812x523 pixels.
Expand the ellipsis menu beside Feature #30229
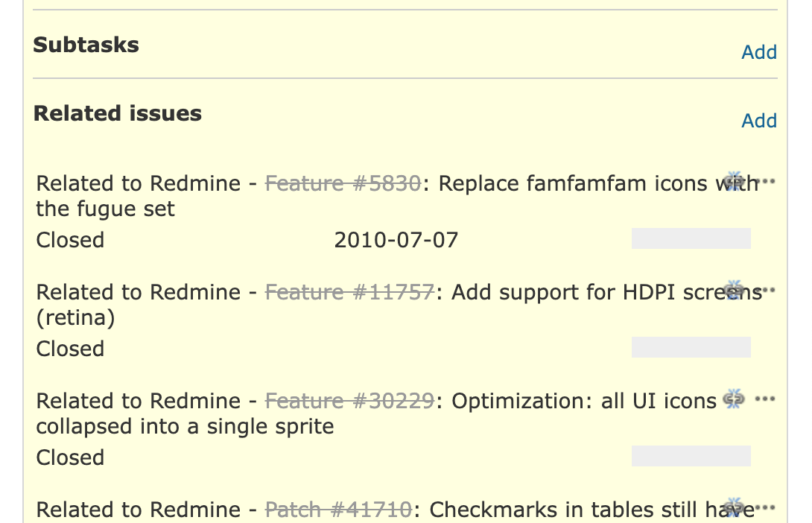[x=765, y=399]
